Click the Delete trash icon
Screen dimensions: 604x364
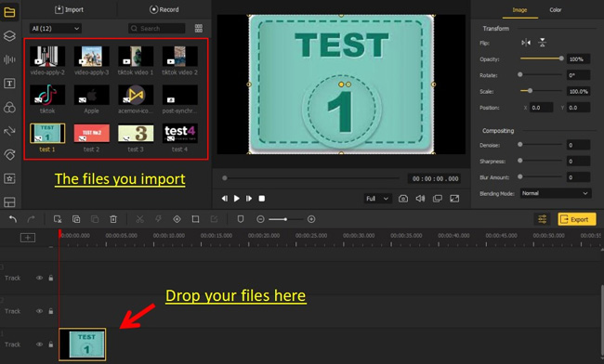point(113,219)
